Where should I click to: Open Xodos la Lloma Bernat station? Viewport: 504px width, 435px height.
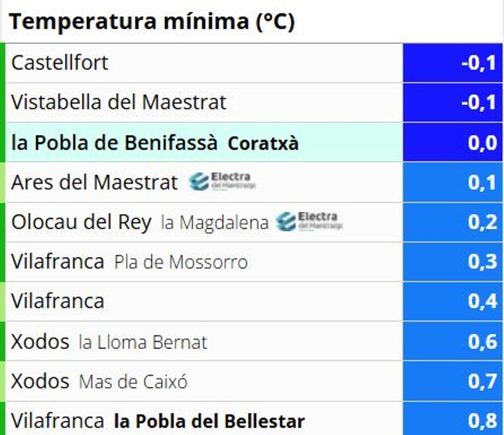[x=109, y=342]
